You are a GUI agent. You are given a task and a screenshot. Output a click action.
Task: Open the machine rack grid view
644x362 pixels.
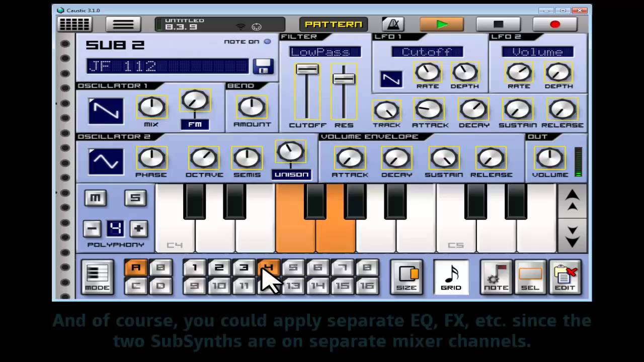point(74,24)
